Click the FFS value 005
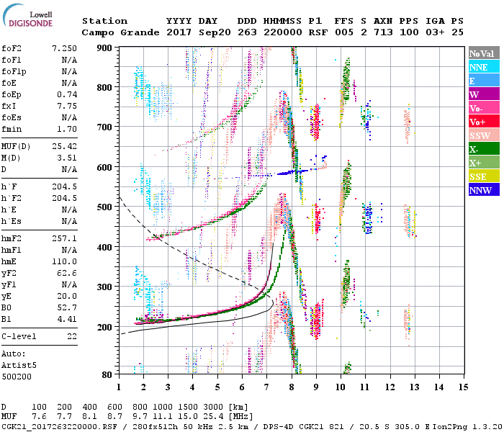 [x=344, y=32]
